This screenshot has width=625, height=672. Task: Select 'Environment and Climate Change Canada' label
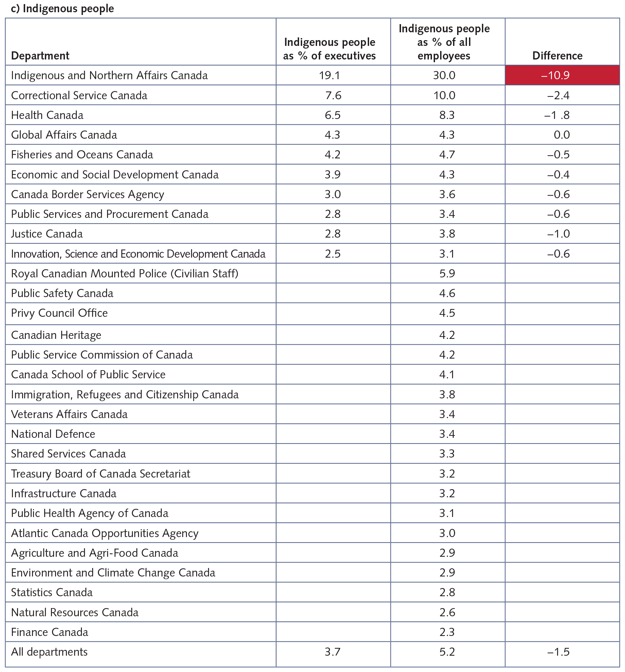[x=113, y=572]
